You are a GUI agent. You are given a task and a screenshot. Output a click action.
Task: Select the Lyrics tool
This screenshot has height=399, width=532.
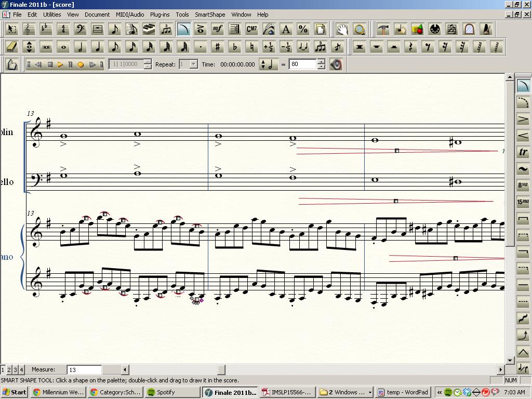tap(269, 29)
